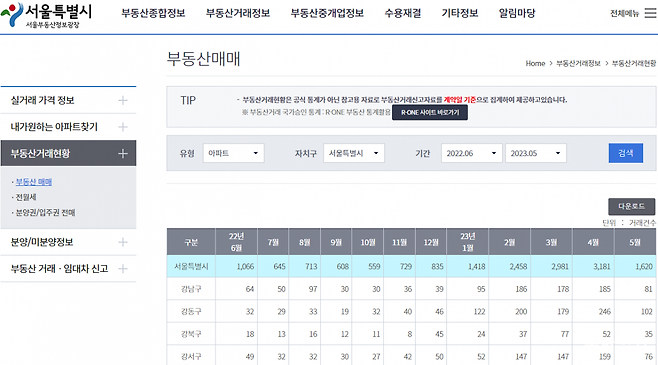
Task: Collapse 부동산거래현황 plus icon
Action: (123, 154)
